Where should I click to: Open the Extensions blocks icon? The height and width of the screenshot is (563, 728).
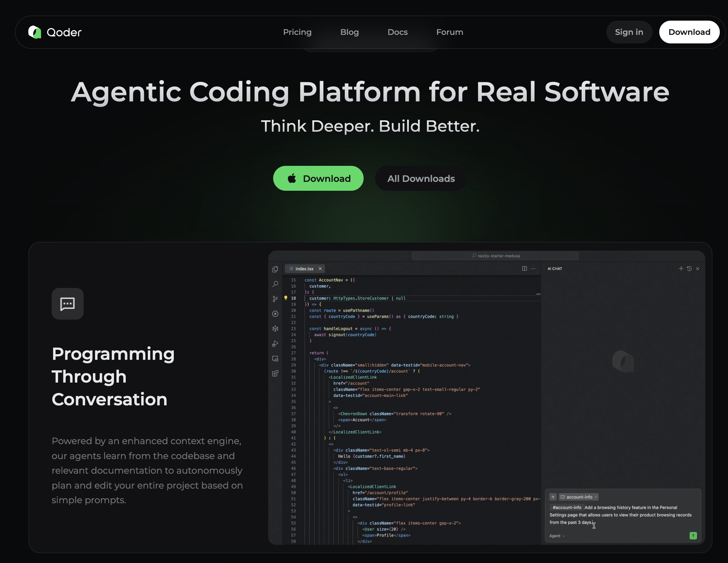coord(275,374)
